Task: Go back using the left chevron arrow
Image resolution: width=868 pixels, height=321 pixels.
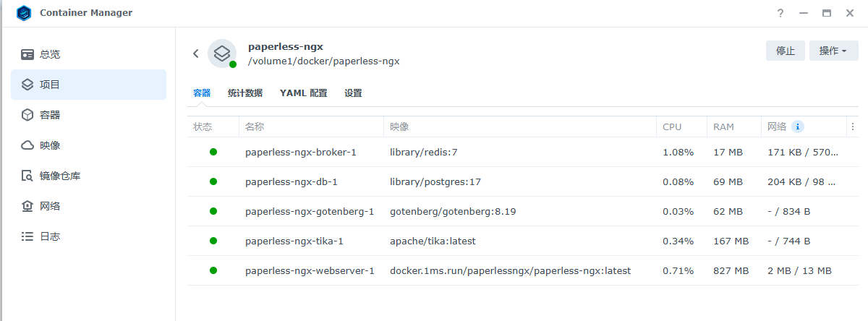Action: (x=195, y=54)
